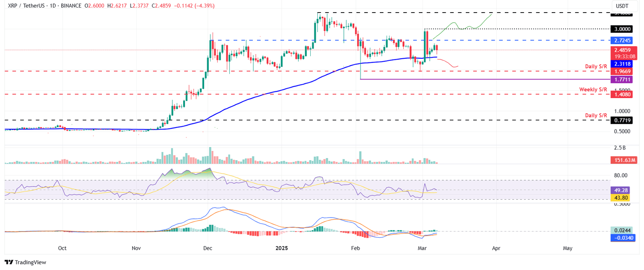Image resolution: width=644 pixels, height=270 pixels.
Task: Click the 3.0000 price label
Action: tap(623, 29)
